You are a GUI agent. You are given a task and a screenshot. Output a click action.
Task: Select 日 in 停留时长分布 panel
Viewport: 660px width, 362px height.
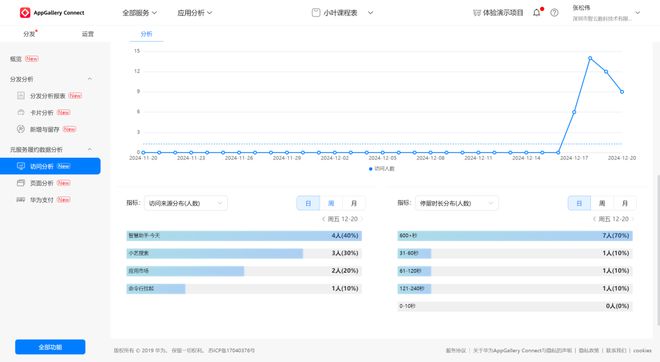pos(579,203)
